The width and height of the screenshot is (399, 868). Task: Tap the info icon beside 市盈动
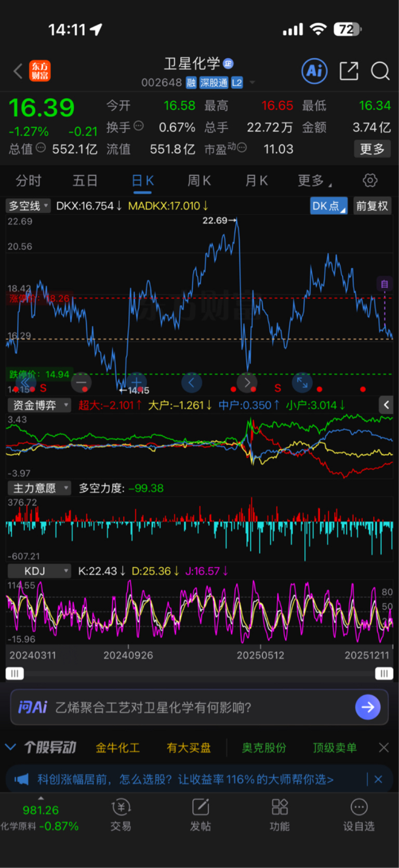pyautogui.click(x=242, y=148)
